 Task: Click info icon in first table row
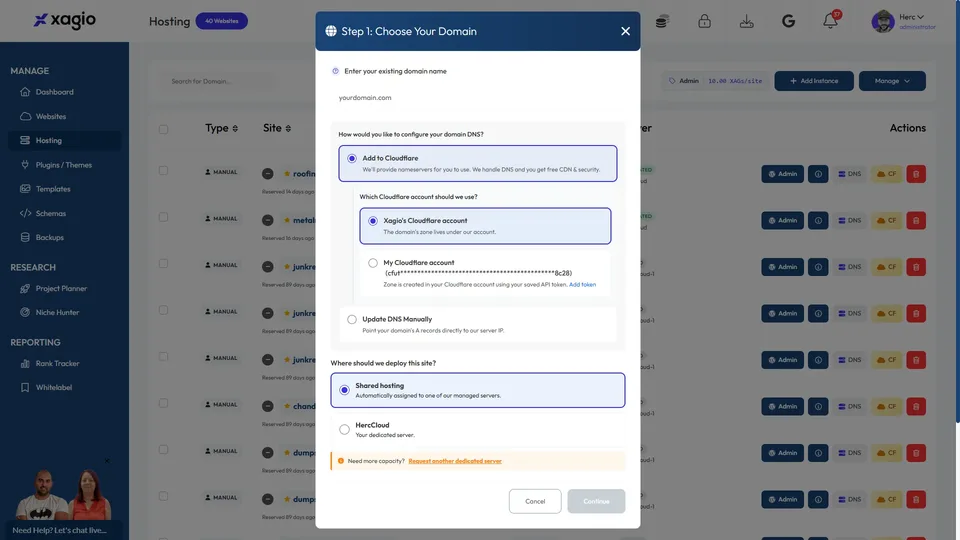(818, 174)
